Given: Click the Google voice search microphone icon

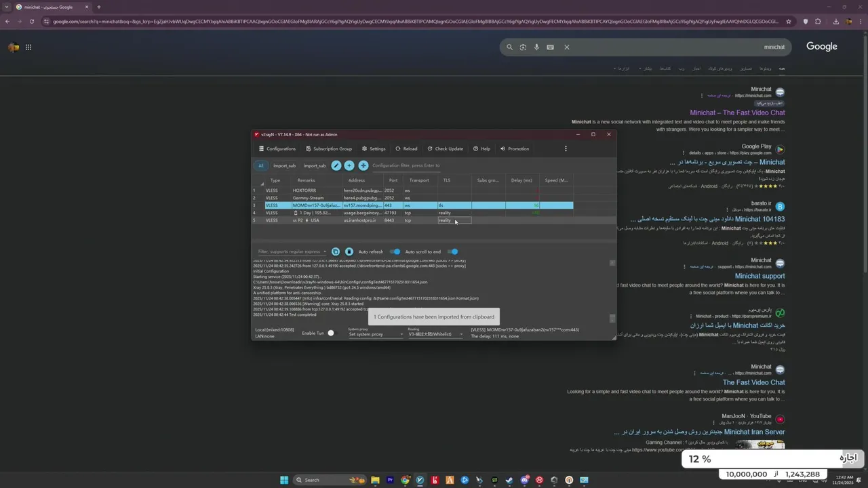Looking at the screenshot, I should tap(536, 47).
